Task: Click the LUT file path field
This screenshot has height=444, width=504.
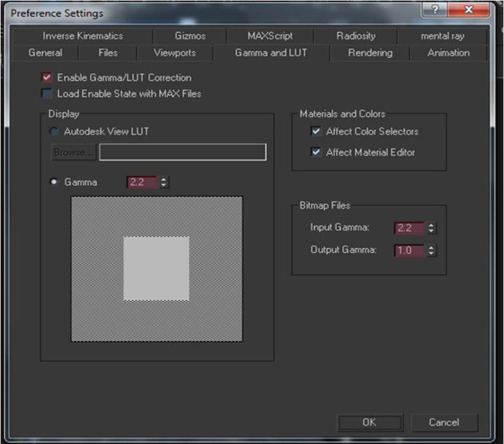Action: pyautogui.click(x=182, y=152)
